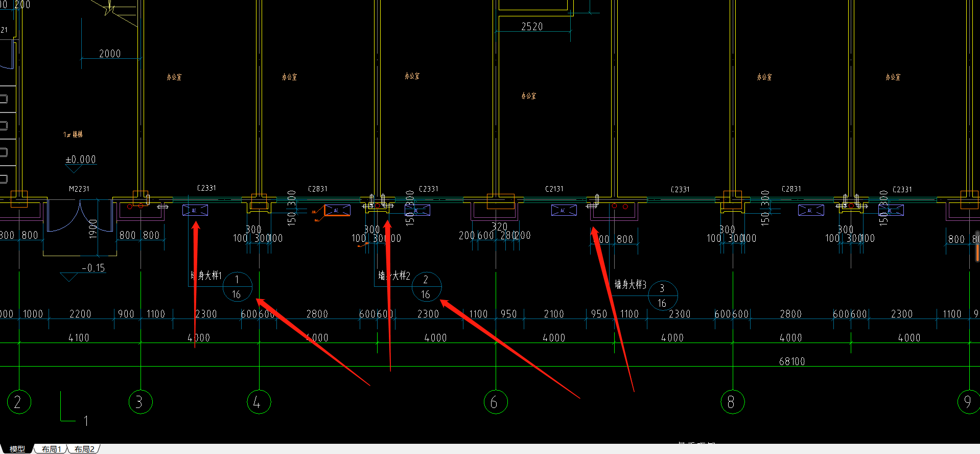The width and height of the screenshot is (980, 454).
Task: Switch to the 模型 tab
Action: tap(17, 449)
